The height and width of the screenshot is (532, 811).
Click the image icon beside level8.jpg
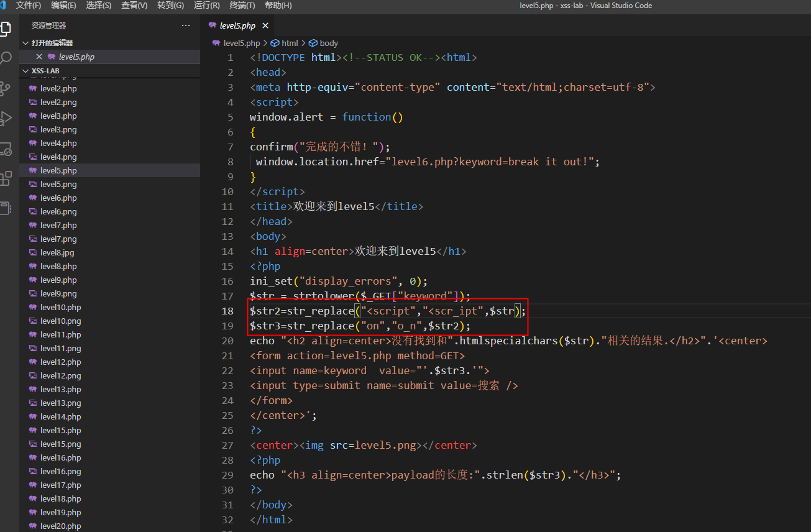[x=33, y=253]
